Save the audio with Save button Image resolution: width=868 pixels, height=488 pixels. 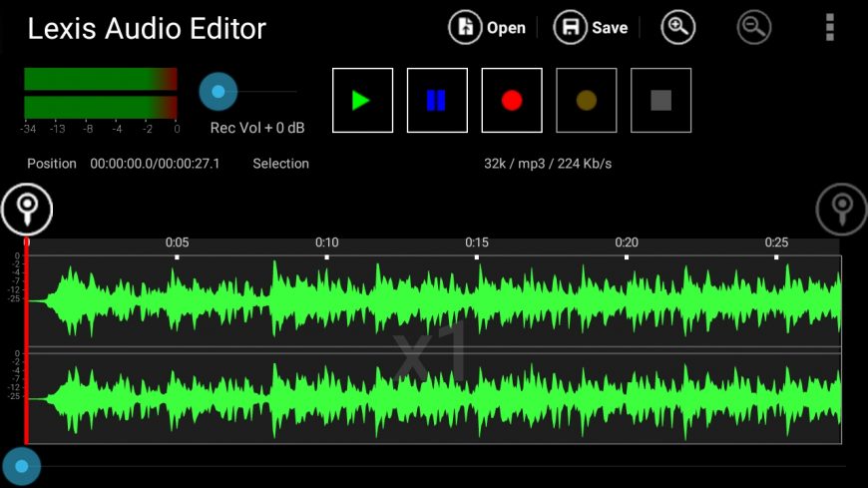pyautogui.click(x=592, y=28)
